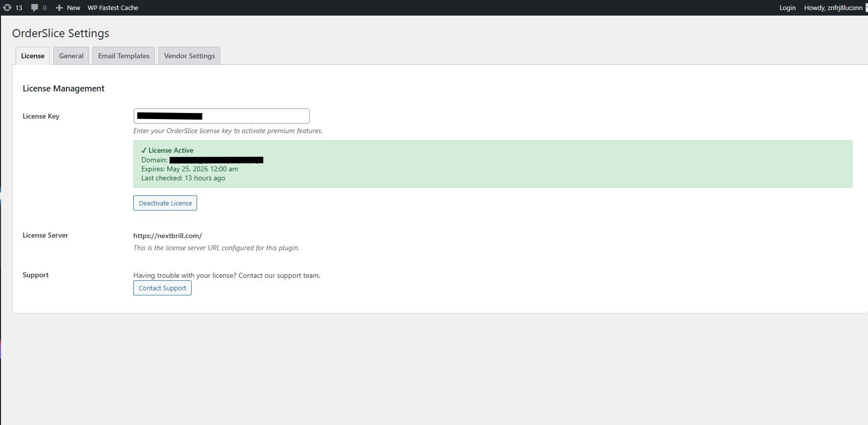This screenshot has height=425, width=868.
Task: Click the Contact Support button
Action: tap(162, 288)
